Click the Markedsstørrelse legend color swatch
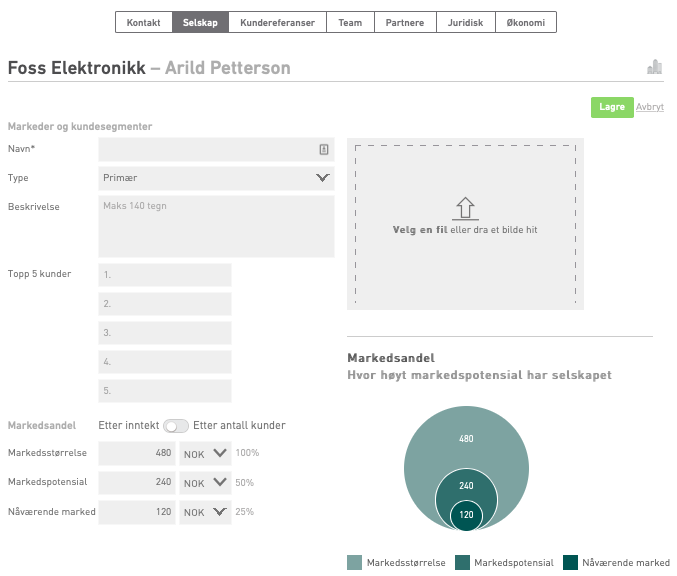The width and height of the screenshot is (677, 576). point(354,563)
